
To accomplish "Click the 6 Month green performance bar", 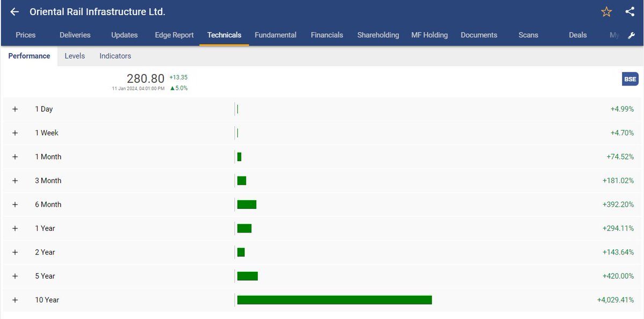I will pos(247,205).
